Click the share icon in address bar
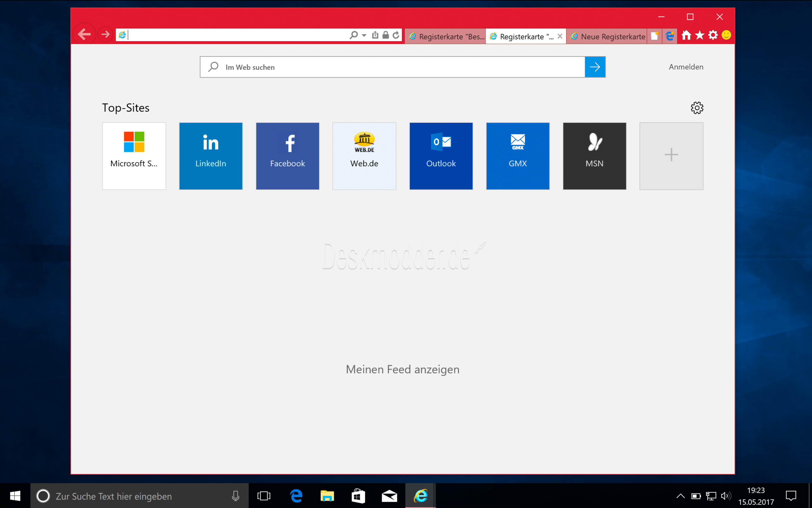Image resolution: width=812 pixels, height=508 pixels. [x=375, y=35]
